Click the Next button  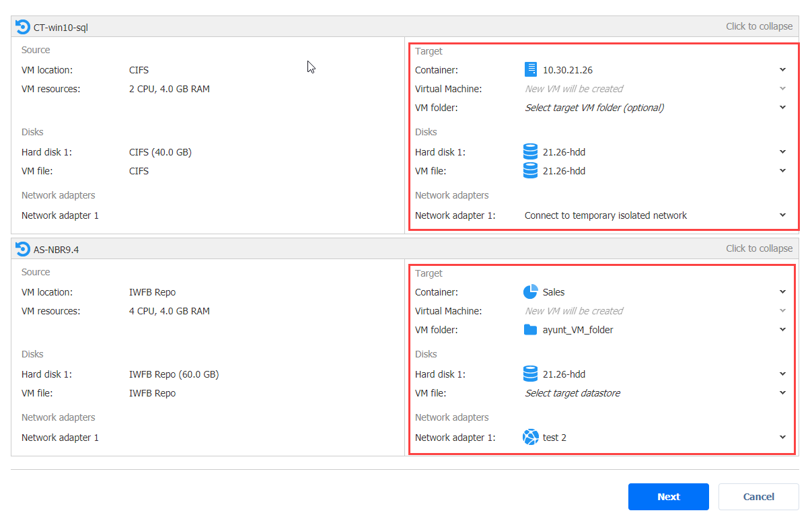[669, 497]
